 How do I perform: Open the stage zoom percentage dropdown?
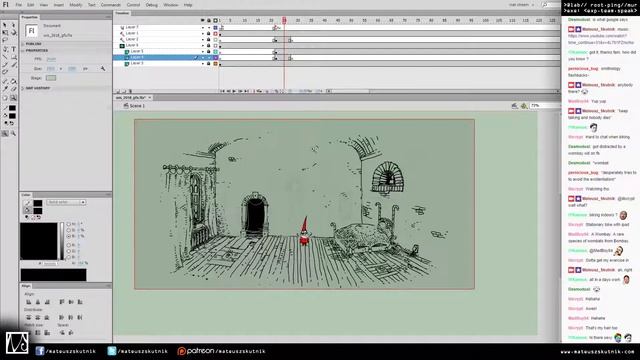pos(544,106)
